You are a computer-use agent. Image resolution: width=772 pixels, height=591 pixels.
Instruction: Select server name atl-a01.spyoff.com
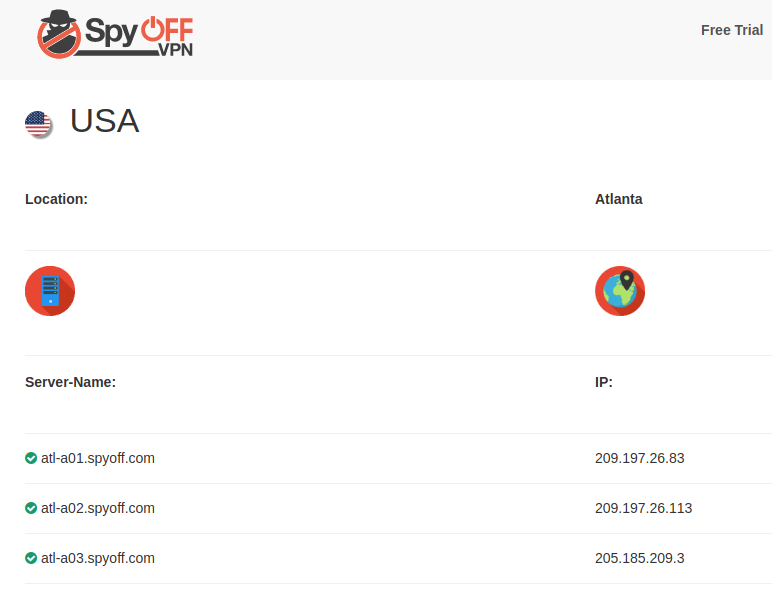[98, 458]
